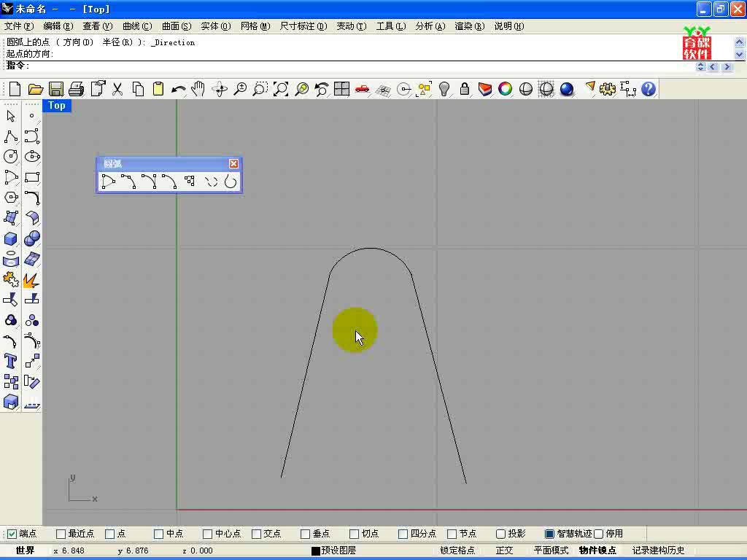Click the Print icon

click(76, 89)
